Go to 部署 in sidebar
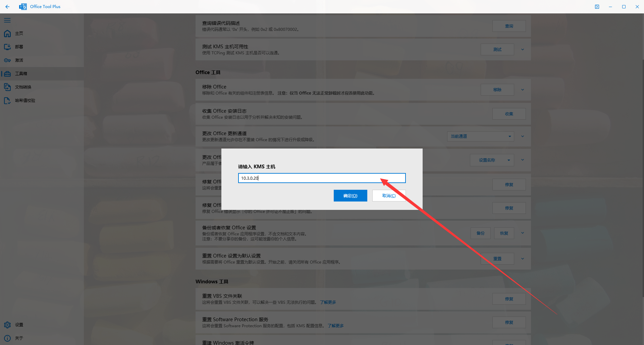Image resolution: width=644 pixels, height=345 pixels. coord(19,47)
